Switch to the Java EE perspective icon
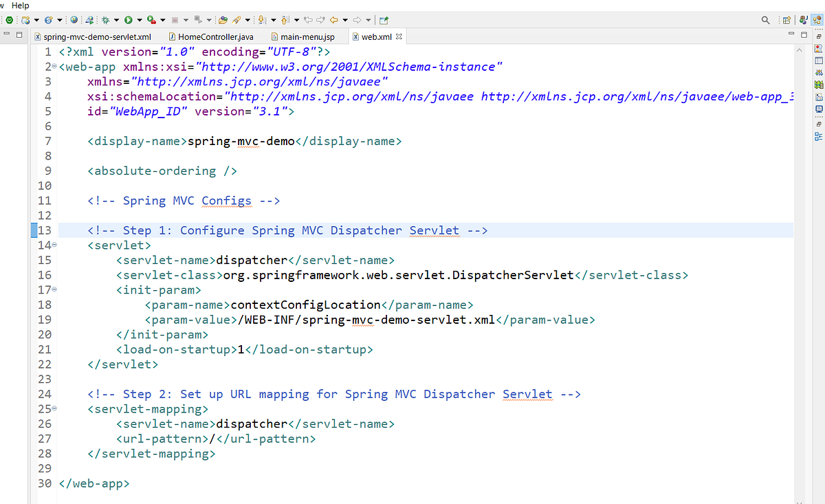Viewport: 825px width, 504px height. (x=817, y=20)
